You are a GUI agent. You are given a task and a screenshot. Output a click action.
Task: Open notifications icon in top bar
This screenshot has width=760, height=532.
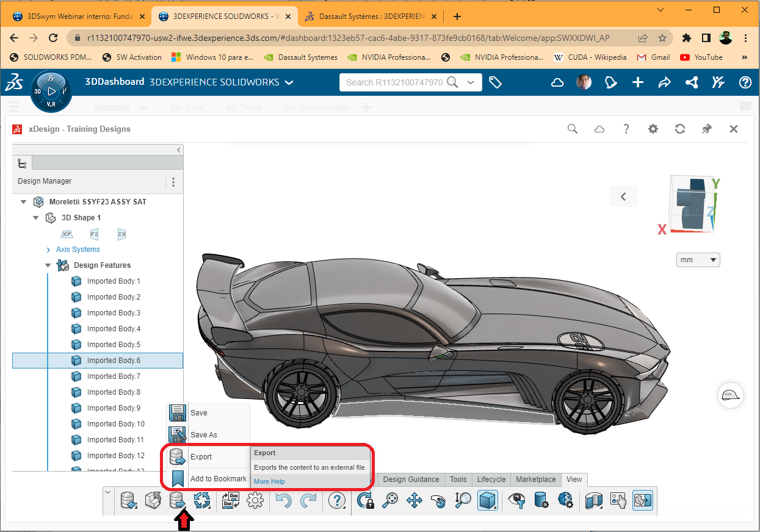(611, 82)
